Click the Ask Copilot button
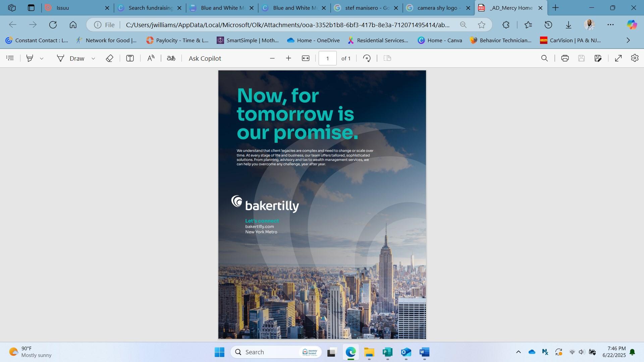This screenshot has width=644, height=362. [205, 58]
